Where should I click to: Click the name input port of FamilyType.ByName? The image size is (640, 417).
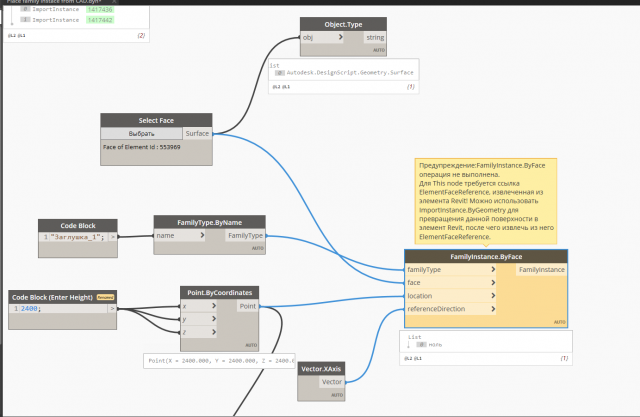(x=180, y=235)
